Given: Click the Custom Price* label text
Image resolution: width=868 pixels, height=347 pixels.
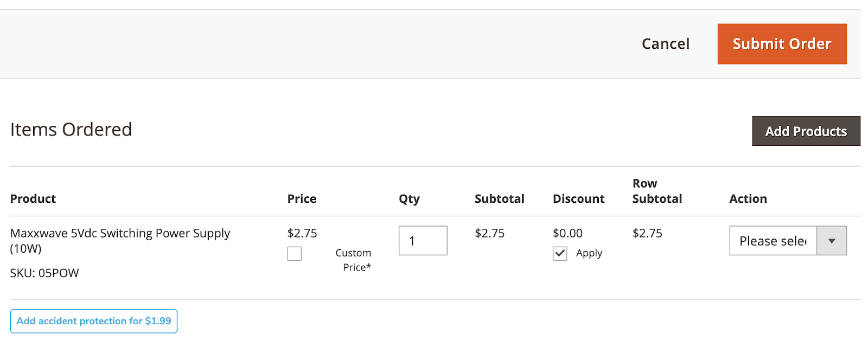Looking at the screenshot, I should coord(354,260).
